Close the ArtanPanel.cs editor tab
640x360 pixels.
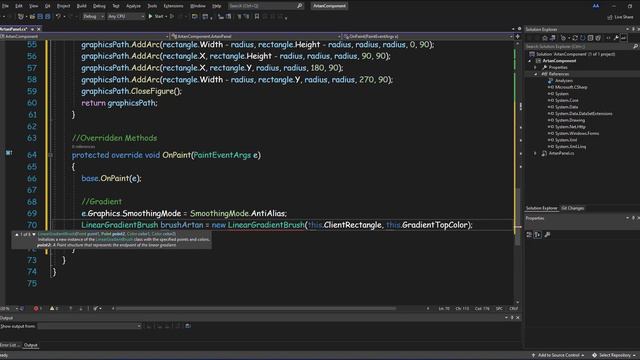coord(39,29)
